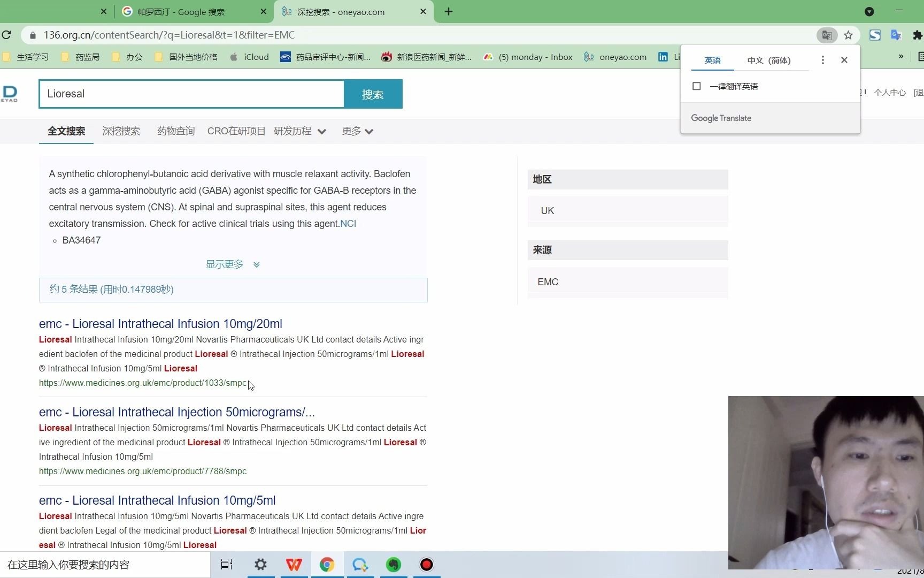Click the BA34647 synonym entry
This screenshot has width=924, height=578.
pos(81,240)
